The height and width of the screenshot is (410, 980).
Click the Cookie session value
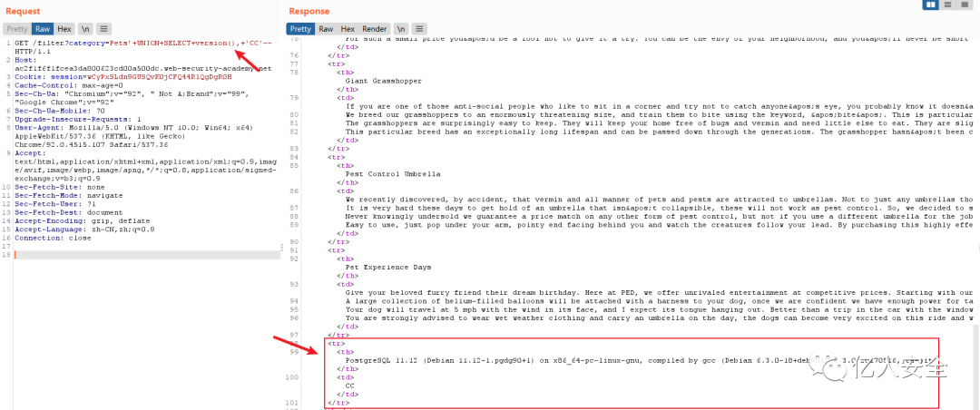click(x=162, y=77)
